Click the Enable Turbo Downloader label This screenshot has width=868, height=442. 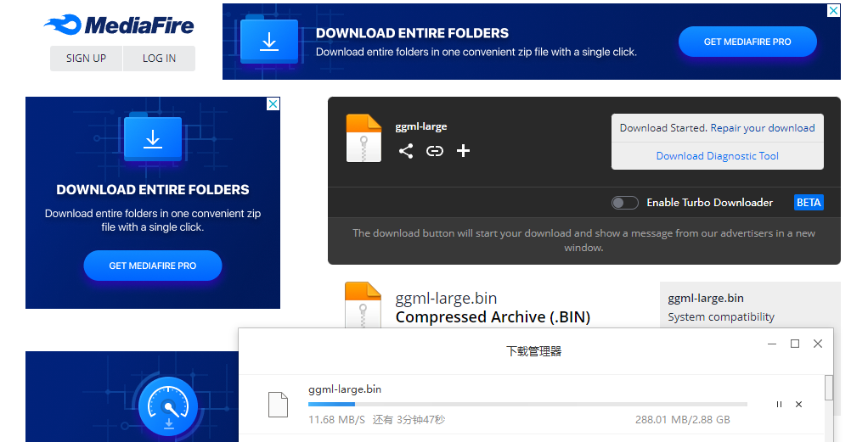click(710, 203)
